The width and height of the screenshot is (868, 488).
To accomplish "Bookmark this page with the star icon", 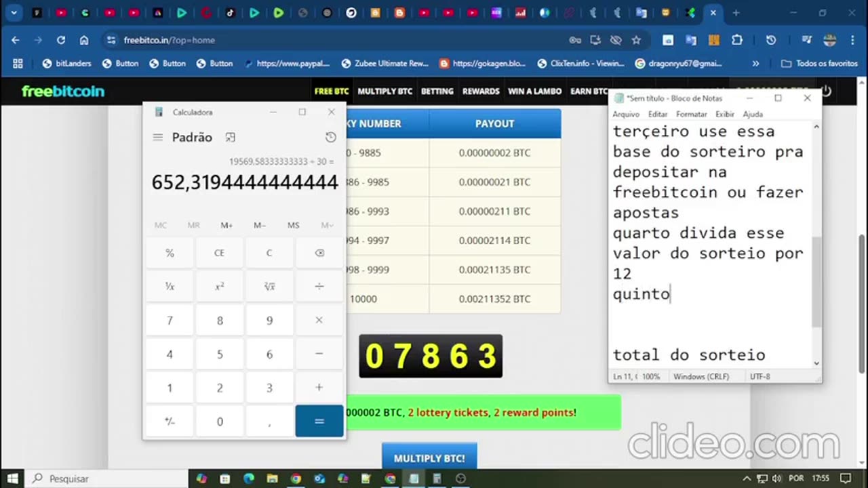I will pos(636,40).
